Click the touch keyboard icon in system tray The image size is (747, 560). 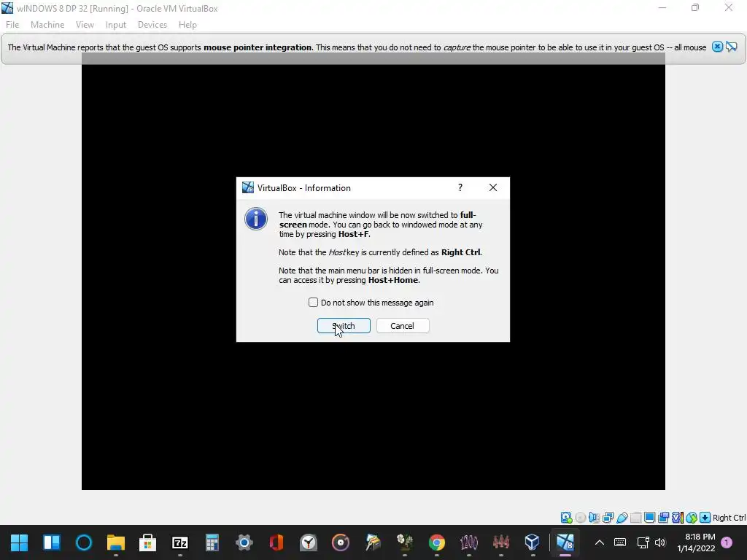pos(620,542)
